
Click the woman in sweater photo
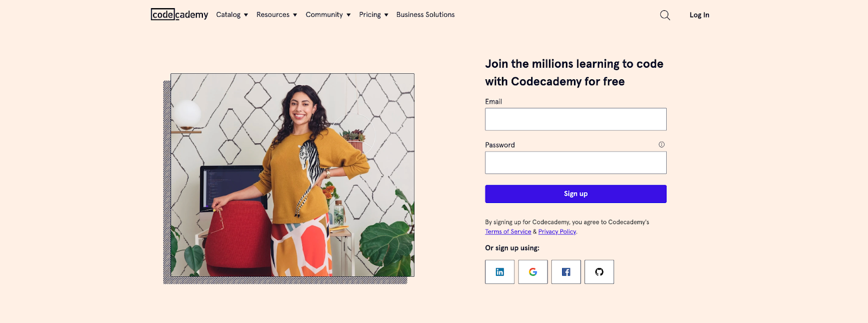292,175
